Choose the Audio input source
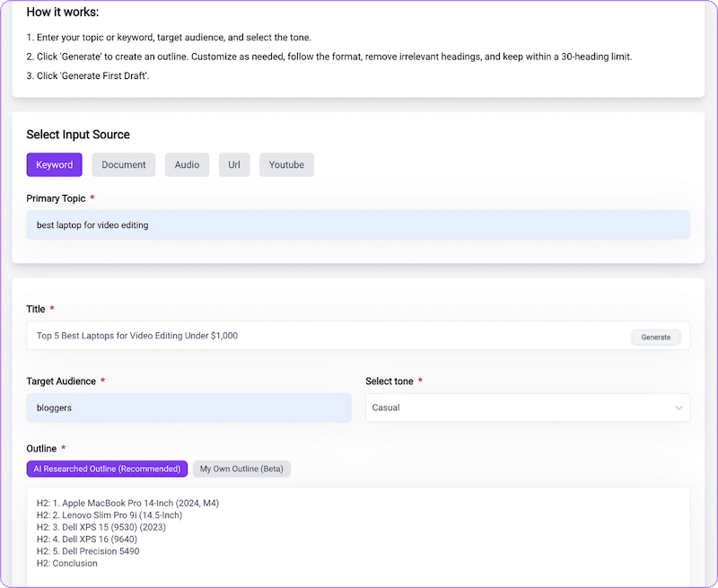 [187, 165]
